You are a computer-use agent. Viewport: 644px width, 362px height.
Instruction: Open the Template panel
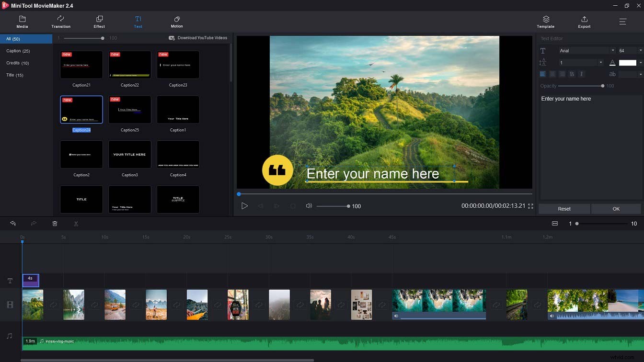(545, 22)
